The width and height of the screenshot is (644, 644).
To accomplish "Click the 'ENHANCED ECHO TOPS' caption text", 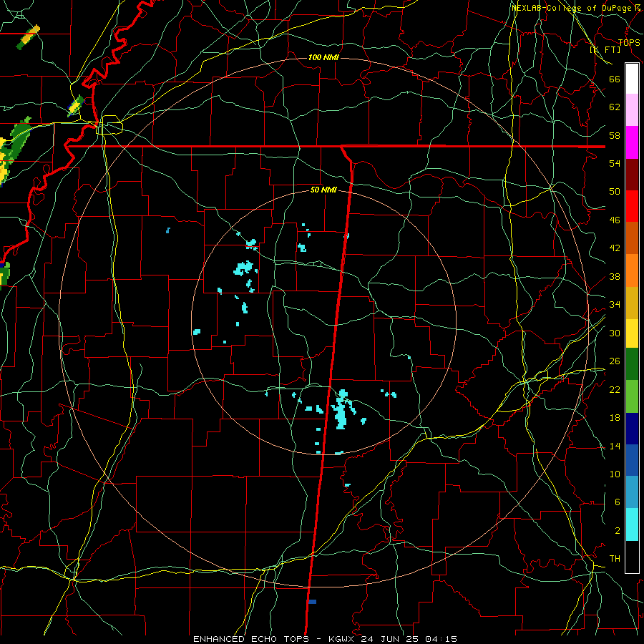I will coord(251,639).
